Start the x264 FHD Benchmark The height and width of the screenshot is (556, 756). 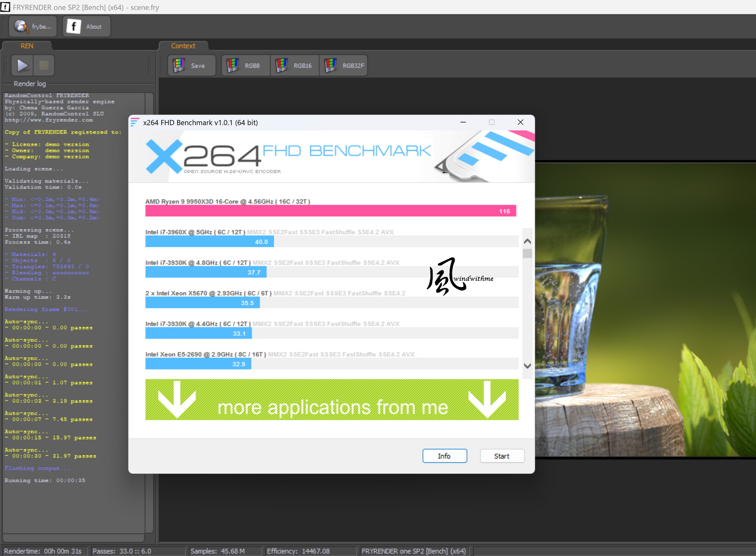coord(502,456)
